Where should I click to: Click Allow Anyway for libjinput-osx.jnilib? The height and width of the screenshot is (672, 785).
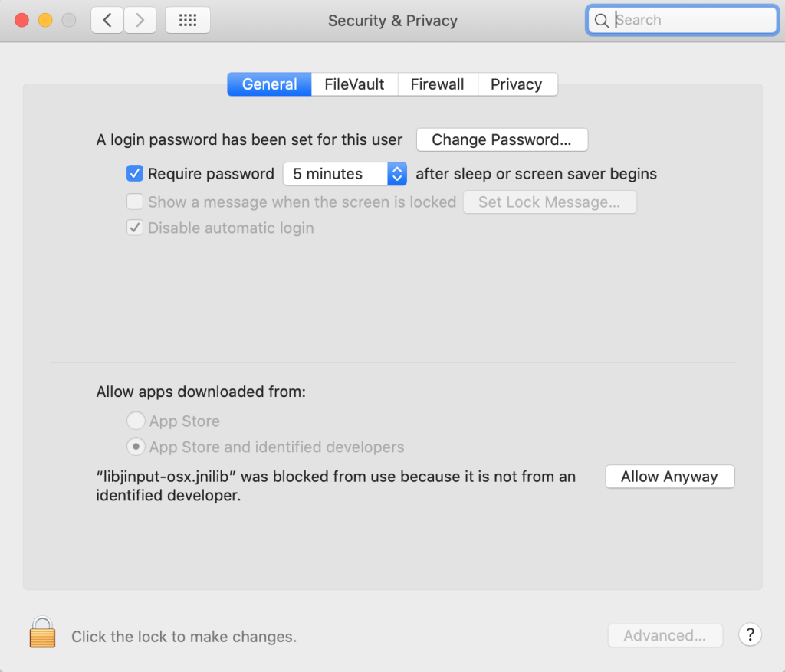coord(670,477)
